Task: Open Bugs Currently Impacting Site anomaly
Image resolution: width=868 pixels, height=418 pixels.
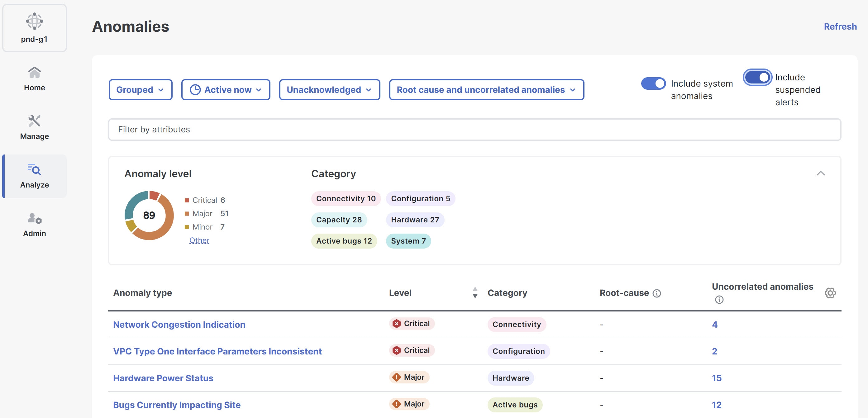Action: point(177,405)
